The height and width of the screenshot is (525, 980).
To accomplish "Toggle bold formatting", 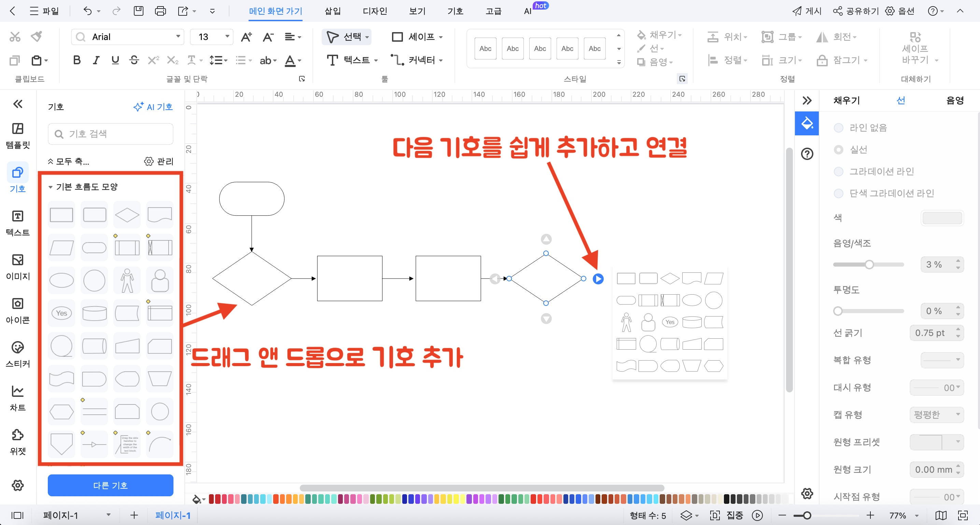I will coord(76,60).
